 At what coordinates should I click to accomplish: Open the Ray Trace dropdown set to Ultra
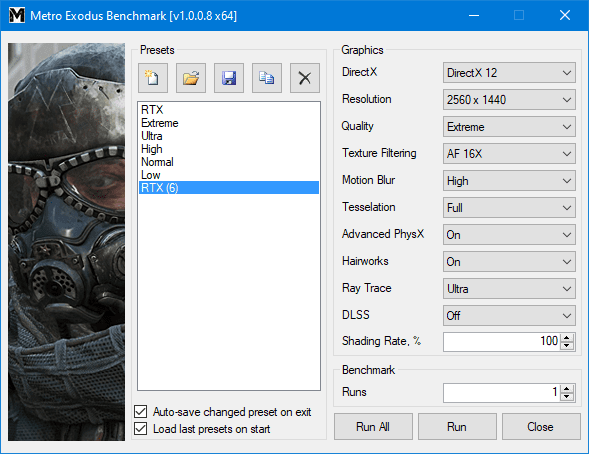(x=509, y=288)
